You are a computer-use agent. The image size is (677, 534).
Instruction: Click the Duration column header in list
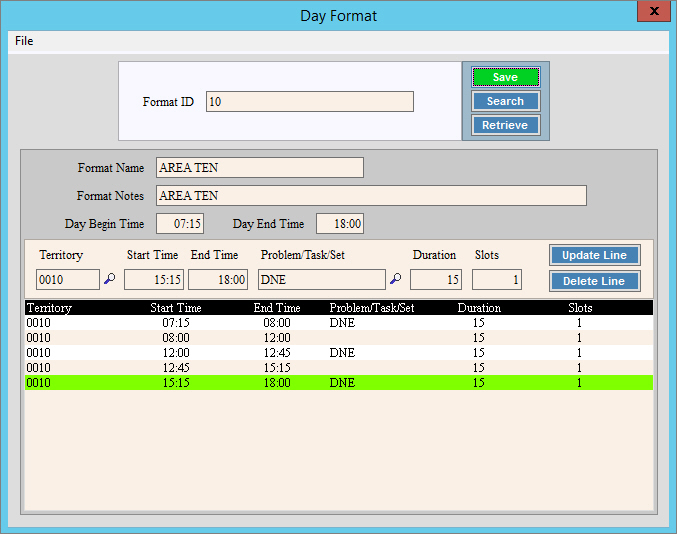[x=479, y=308]
